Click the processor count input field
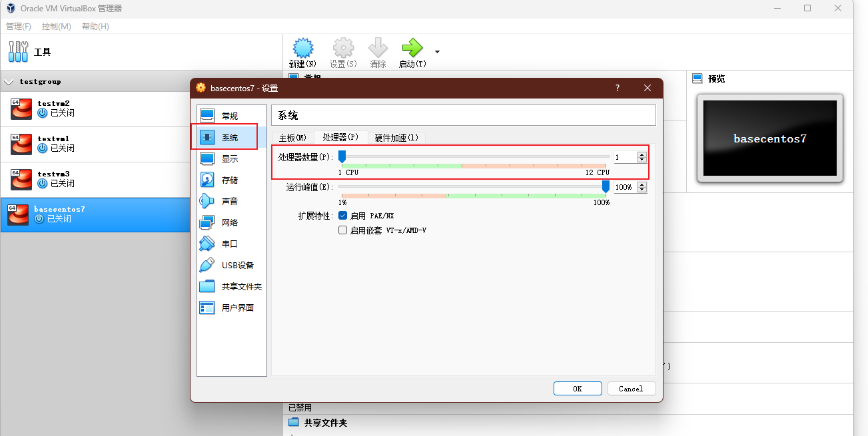The image size is (868, 436). click(625, 157)
